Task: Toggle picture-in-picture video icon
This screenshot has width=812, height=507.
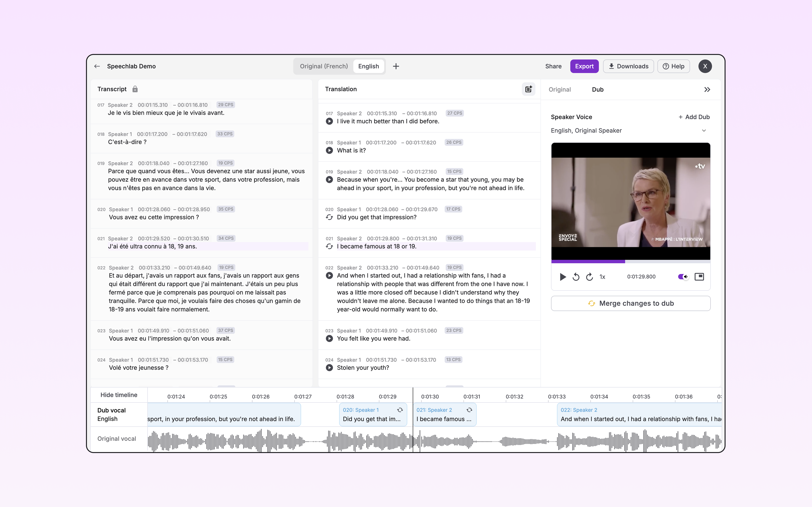Action: click(x=699, y=277)
